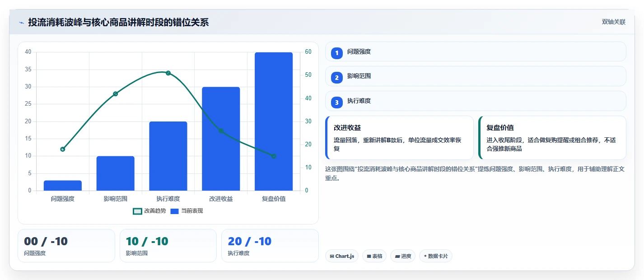
Task: Click the Chart.js tag
Action: coord(342,256)
